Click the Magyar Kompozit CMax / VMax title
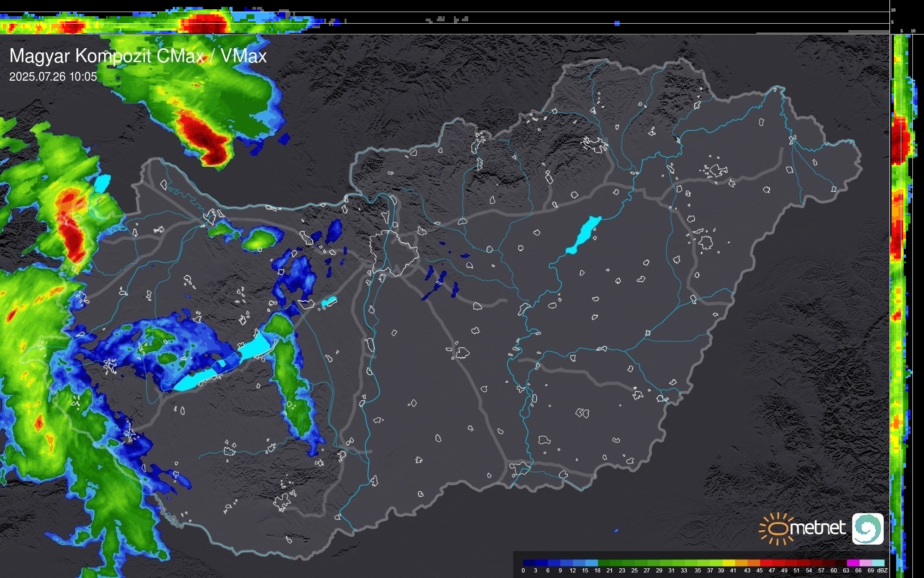 (138, 56)
